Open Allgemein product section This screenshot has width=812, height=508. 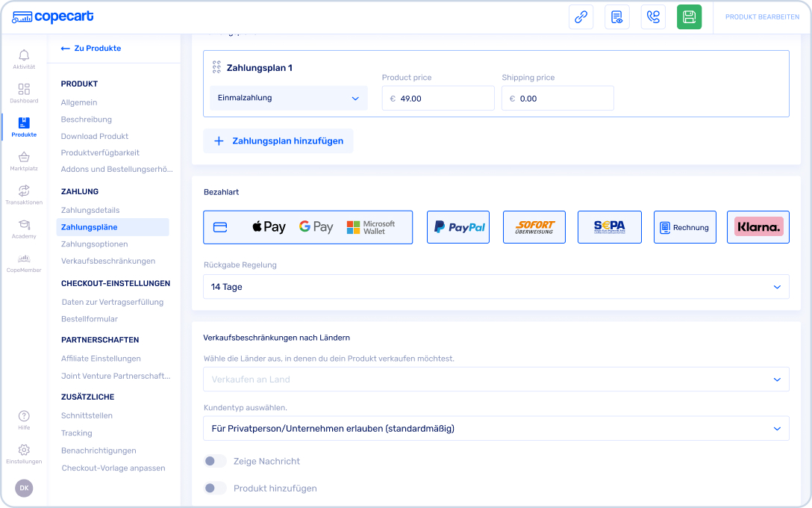click(x=79, y=102)
